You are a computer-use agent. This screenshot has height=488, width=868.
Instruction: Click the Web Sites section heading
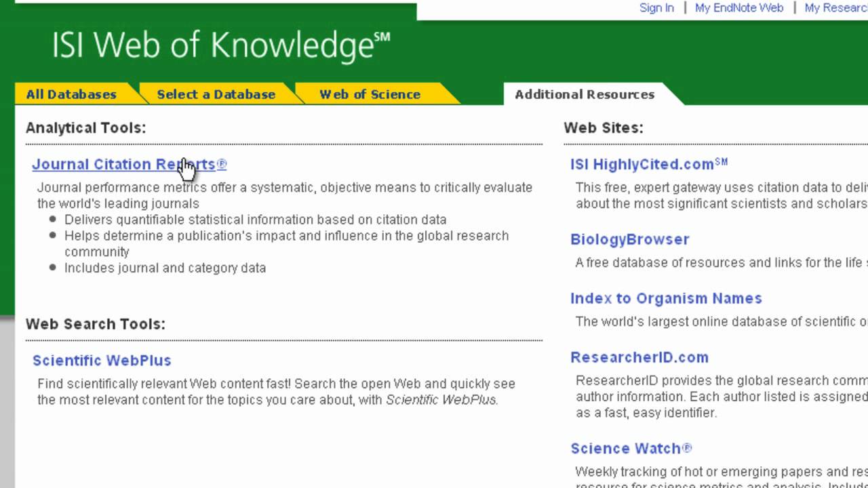tap(603, 127)
